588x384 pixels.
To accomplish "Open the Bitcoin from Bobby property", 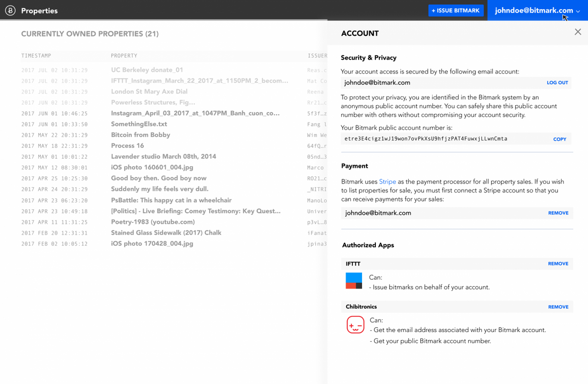I will click(141, 135).
